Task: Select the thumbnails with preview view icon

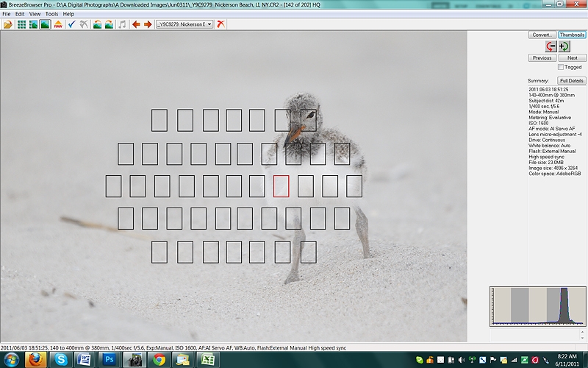Action: click(33, 24)
